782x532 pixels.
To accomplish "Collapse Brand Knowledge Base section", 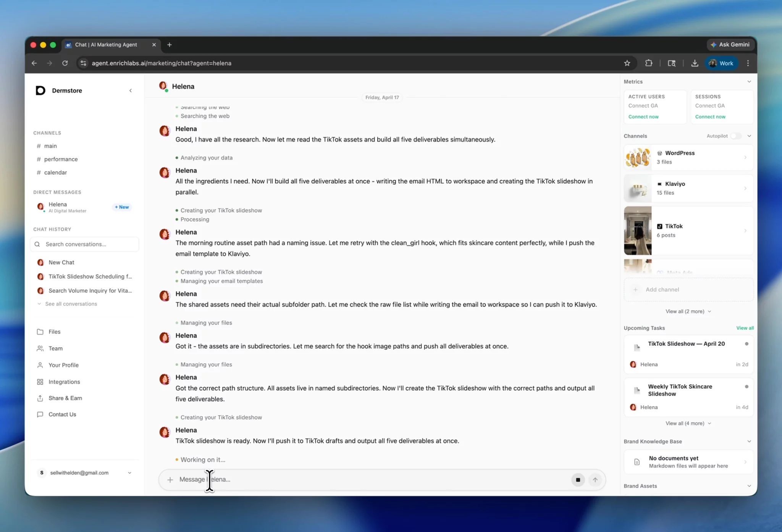I will tap(749, 442).
